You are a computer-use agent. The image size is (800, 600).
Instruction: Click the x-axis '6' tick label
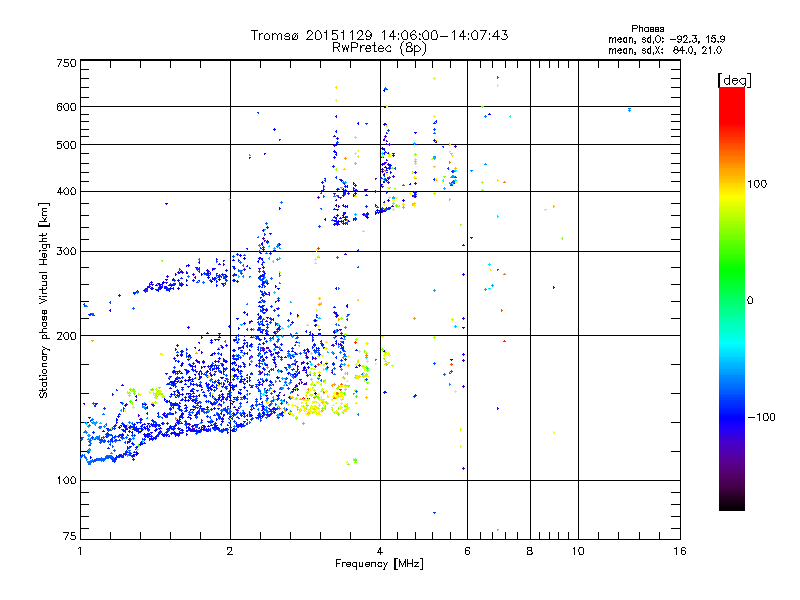[467, 551]
